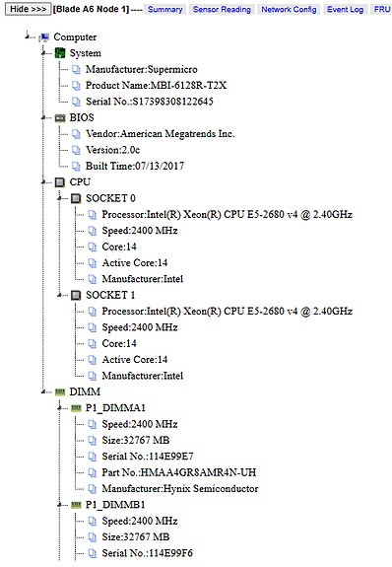Select the P1_DIMMB1 label
The width and height of the screenshot is (392, 567).
click(x=115, y=505)
